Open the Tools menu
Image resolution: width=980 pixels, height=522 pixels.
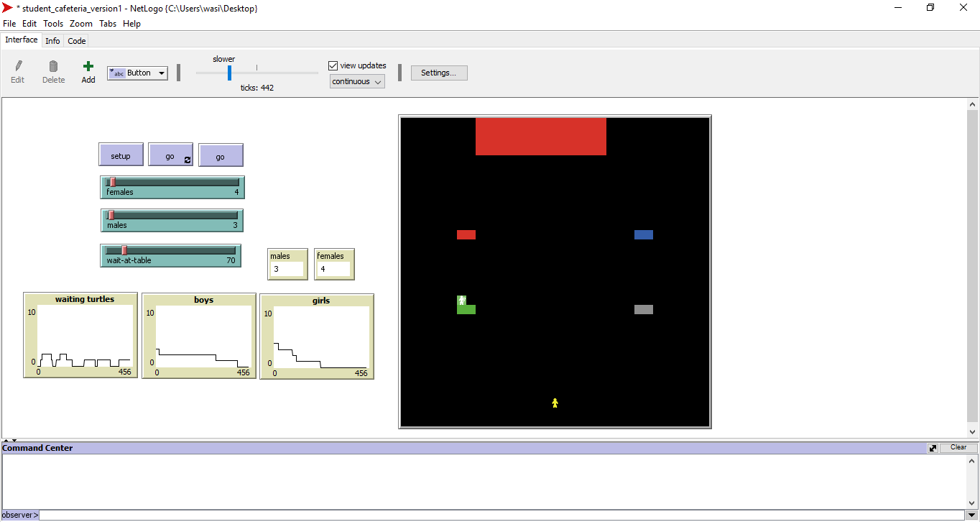click(x=53, y=24)
